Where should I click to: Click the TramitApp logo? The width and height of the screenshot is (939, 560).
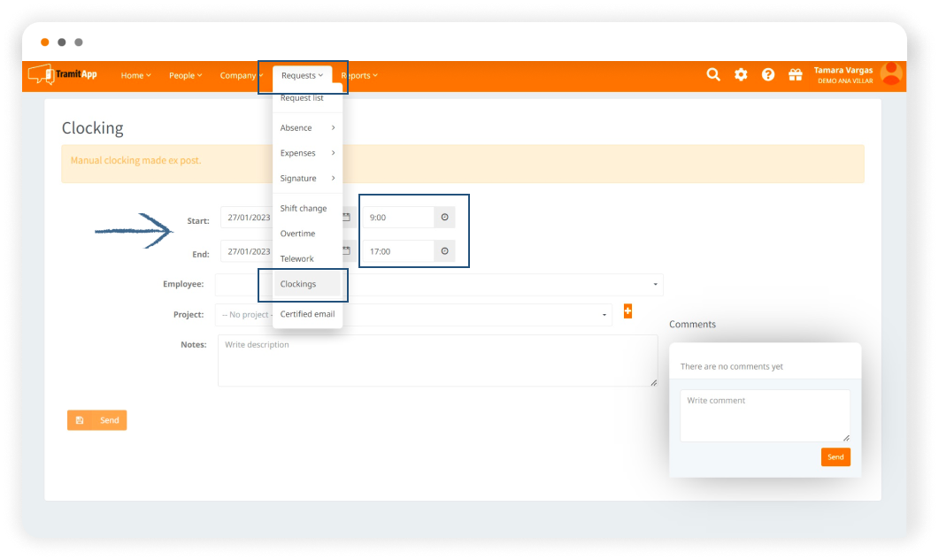pyautogui.click(x=63, y=75)
